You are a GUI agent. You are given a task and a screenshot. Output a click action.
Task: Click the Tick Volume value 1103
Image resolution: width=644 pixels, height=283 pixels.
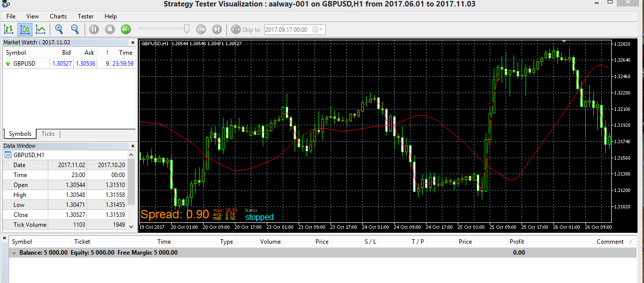pos(79,225)
